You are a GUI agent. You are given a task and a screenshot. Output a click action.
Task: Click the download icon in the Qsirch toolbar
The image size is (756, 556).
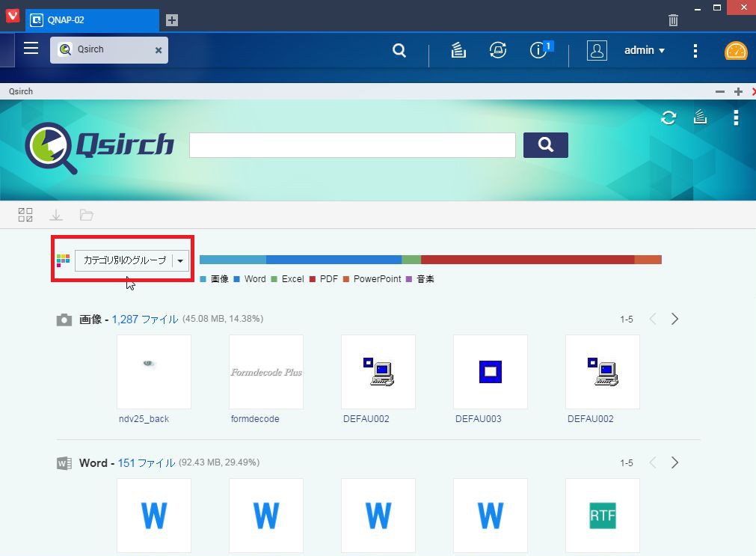[56, 215]
